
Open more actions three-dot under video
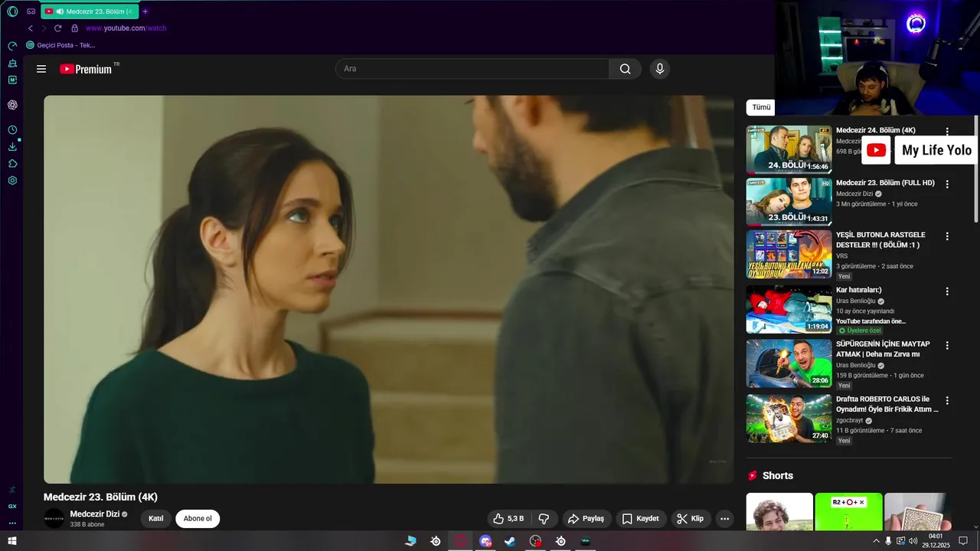(x=724, y=519)
